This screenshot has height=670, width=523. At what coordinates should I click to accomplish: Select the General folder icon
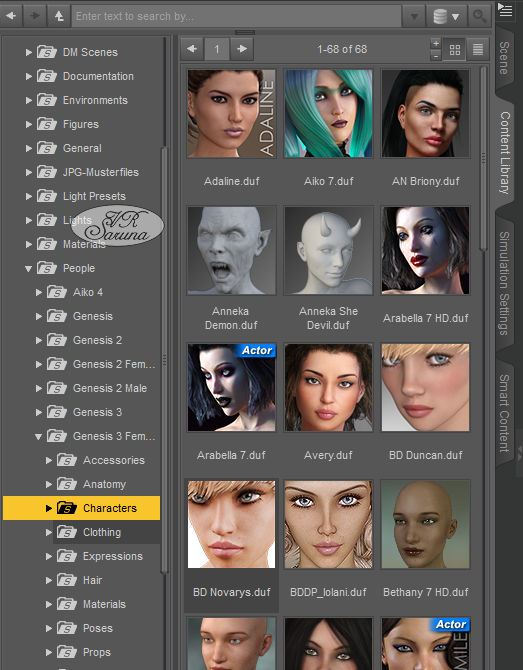pos(47,148)
